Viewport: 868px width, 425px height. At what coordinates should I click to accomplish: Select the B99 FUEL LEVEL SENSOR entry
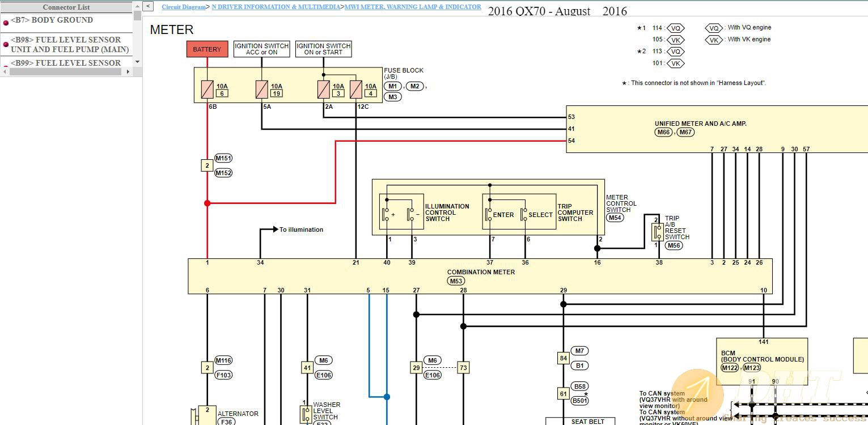point(66,63)
